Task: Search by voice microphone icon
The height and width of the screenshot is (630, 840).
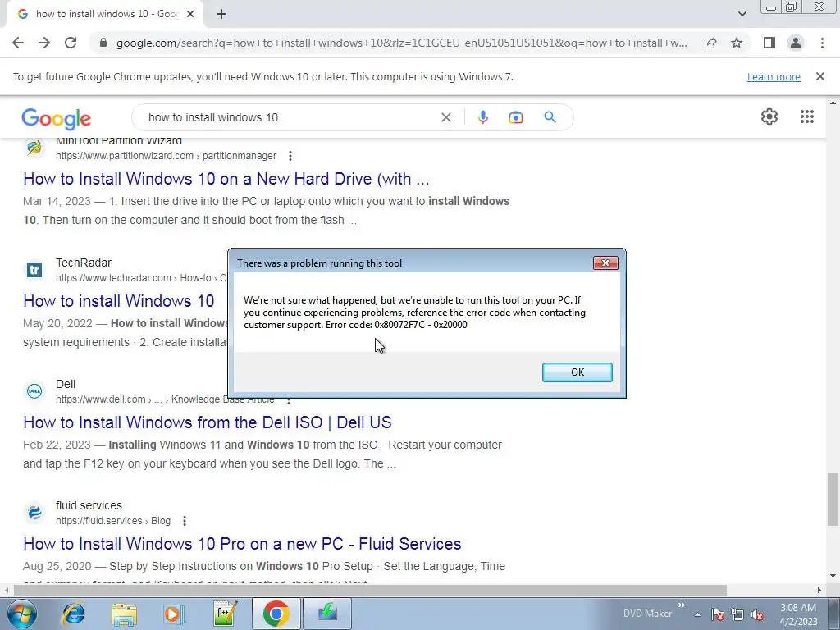Action: pos(483,117)
